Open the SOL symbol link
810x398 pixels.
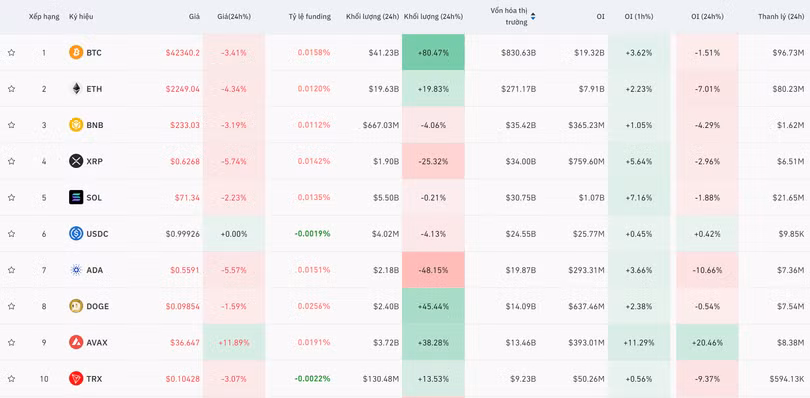(x=94, y=197)
